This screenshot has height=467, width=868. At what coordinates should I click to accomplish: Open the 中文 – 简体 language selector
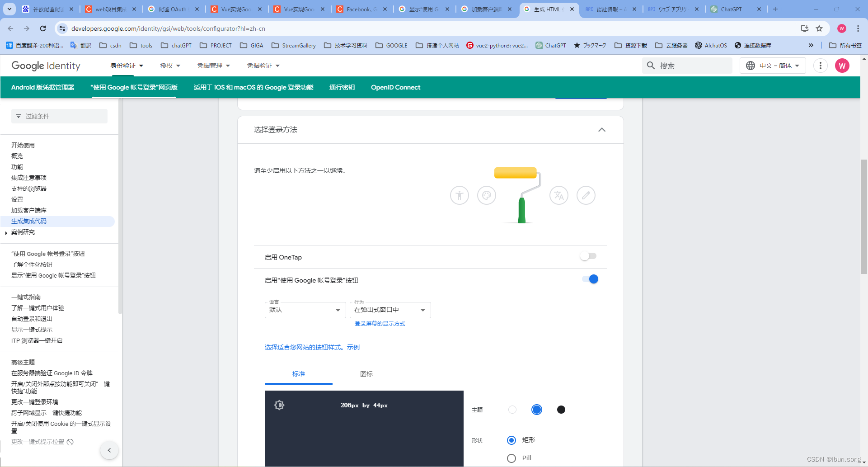(x=773, y=66)
